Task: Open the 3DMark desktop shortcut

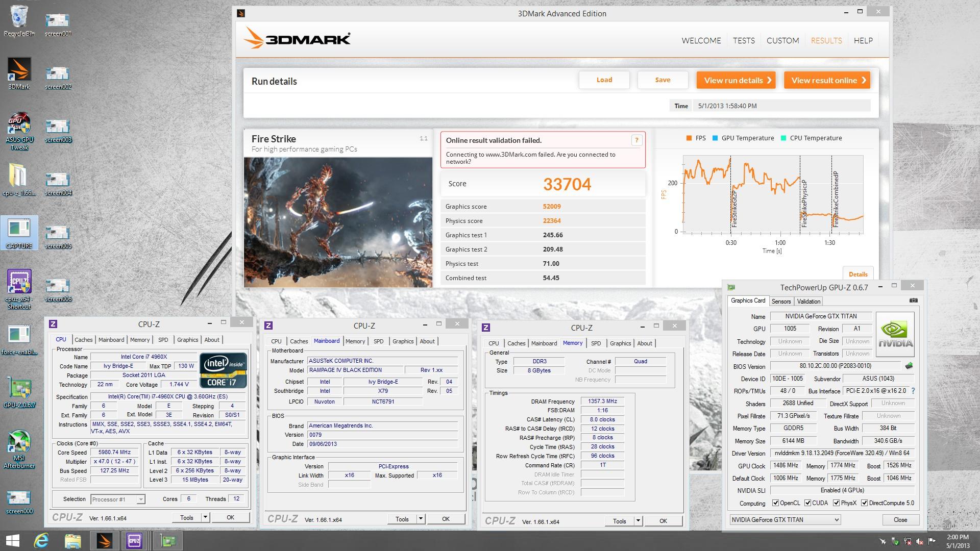Action: tap(19, 73)
